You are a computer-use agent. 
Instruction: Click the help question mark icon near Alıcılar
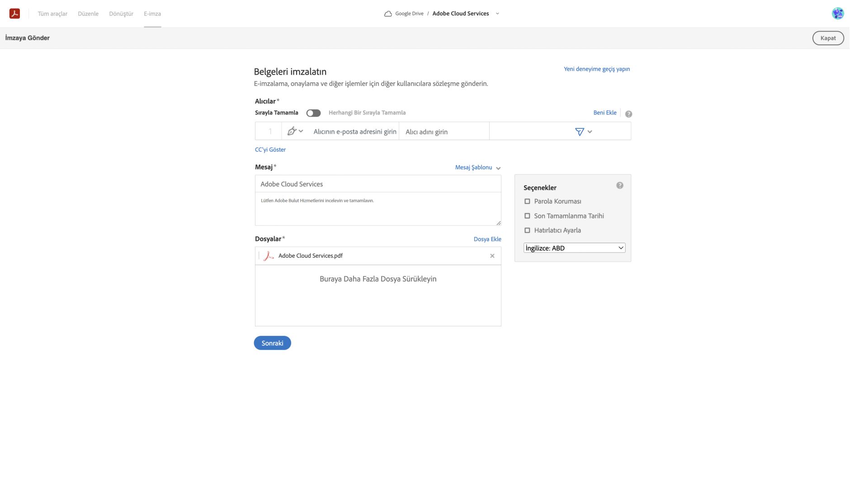click(627, 113)
